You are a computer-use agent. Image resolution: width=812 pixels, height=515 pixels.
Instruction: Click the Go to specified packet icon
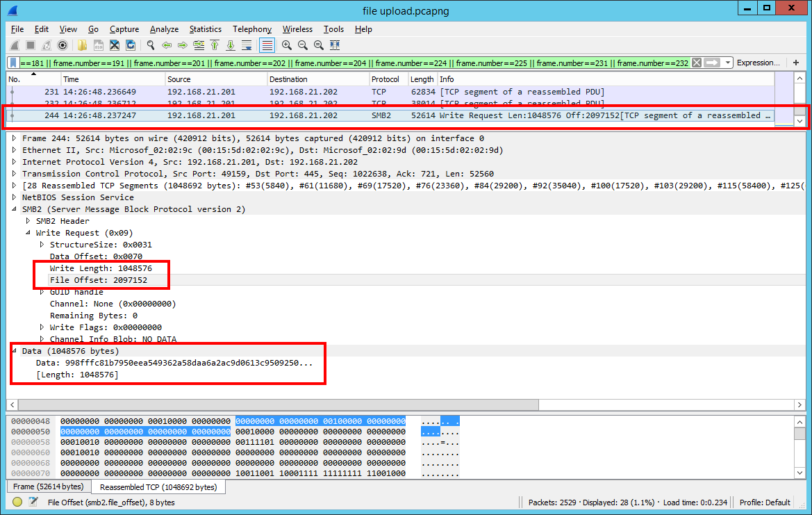point(199,46)
